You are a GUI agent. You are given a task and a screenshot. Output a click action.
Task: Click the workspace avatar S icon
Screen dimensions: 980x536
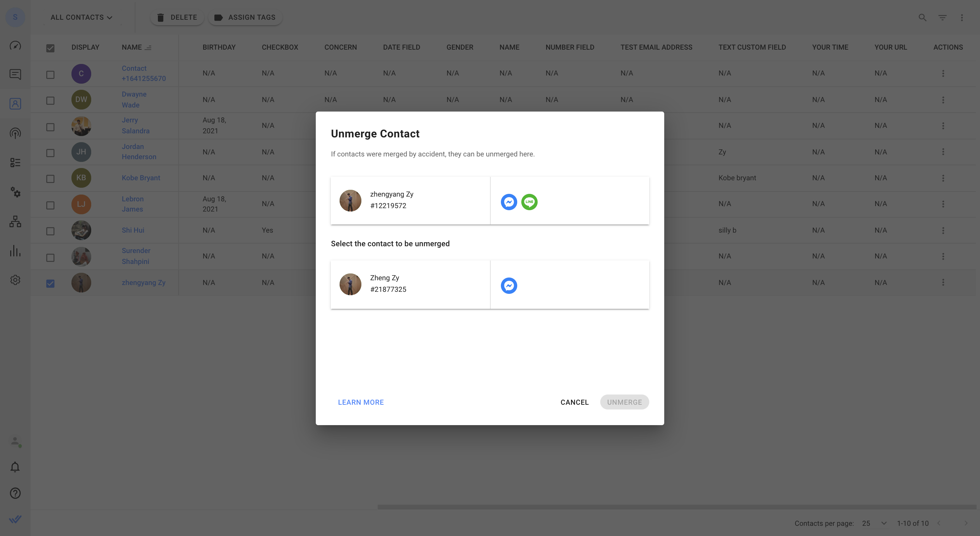point(15,17)
